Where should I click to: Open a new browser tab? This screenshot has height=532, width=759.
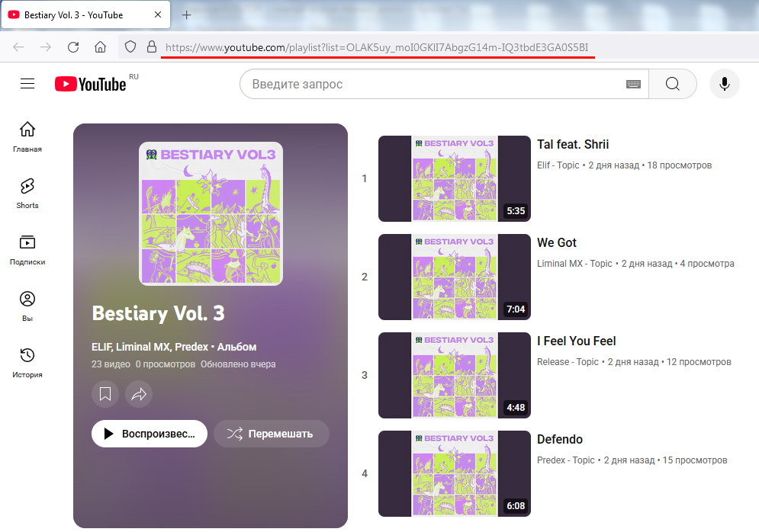[187, 14]
